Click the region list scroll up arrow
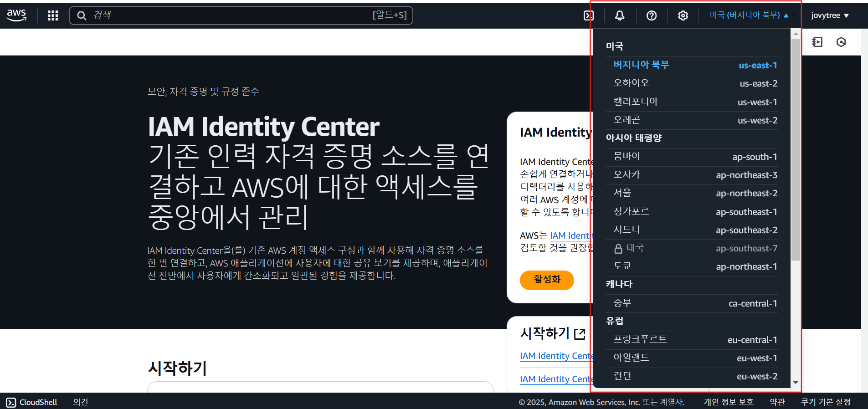The height and width of the screenshot is (409, 868). (x=796, y=34)
